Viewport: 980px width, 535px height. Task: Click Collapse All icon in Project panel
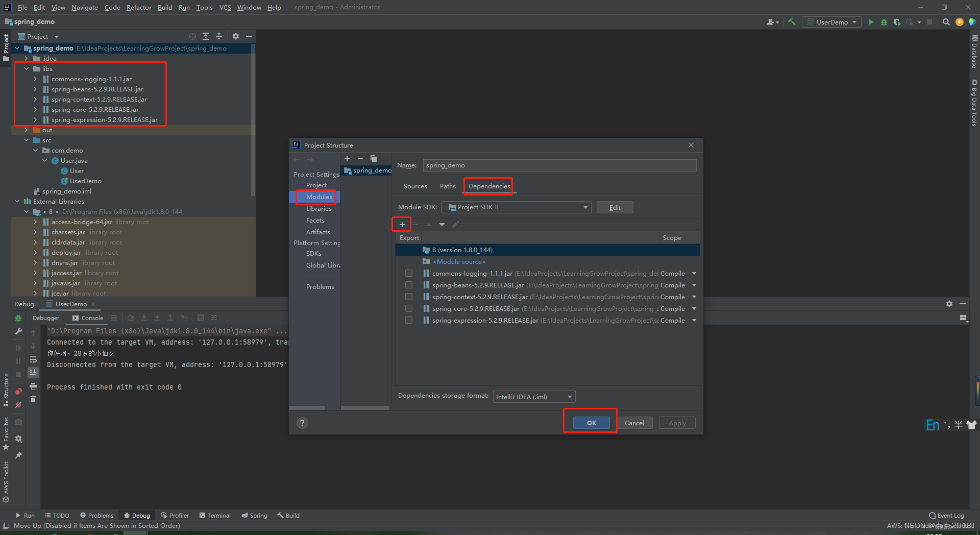click(219, 36)
